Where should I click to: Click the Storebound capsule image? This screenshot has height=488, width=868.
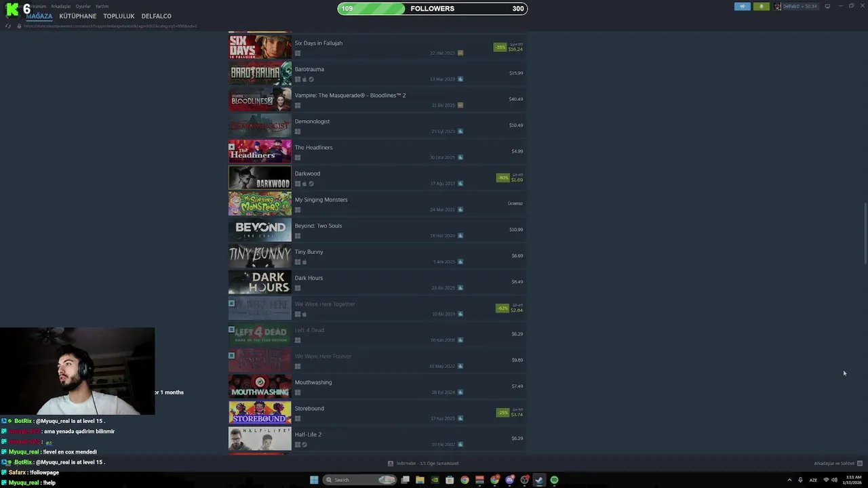point(260,413)
